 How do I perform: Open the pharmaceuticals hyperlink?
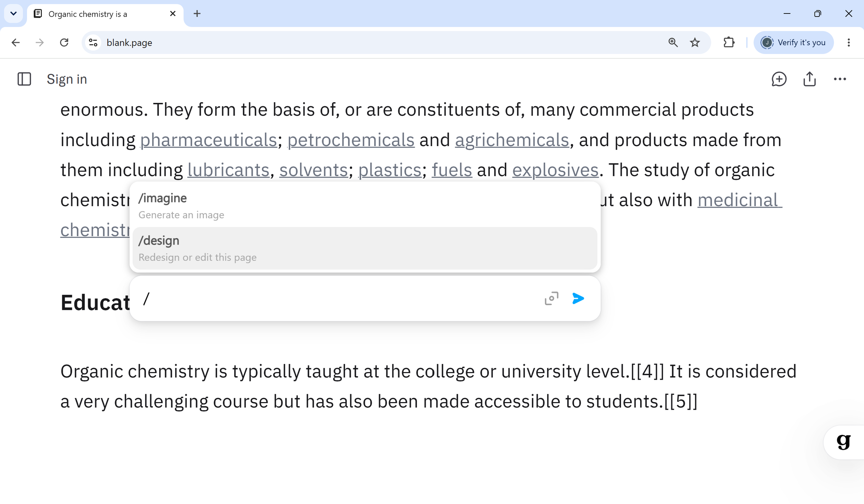tap(208, 140)
